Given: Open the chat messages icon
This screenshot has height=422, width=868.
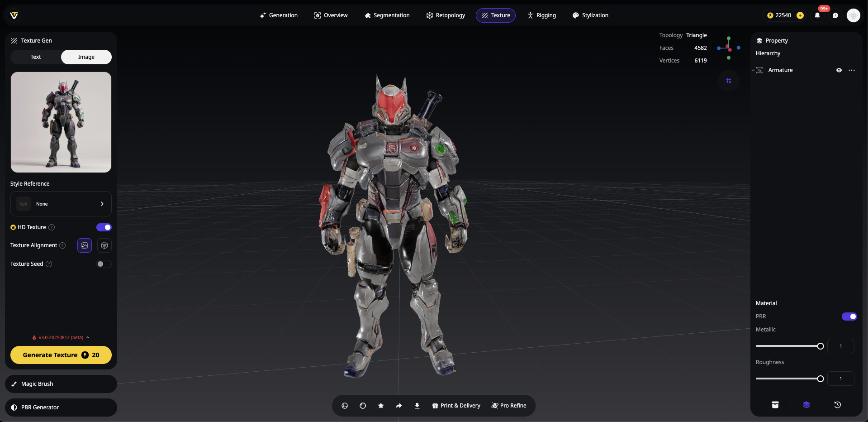Looking at the screenshot, I should point(835,15).
